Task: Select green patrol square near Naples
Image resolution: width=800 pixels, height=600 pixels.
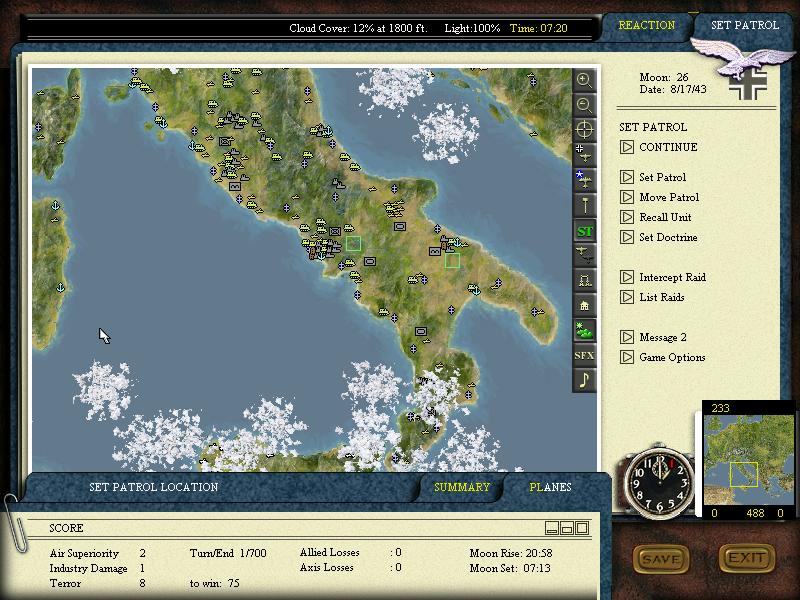Action: (353, 243)
